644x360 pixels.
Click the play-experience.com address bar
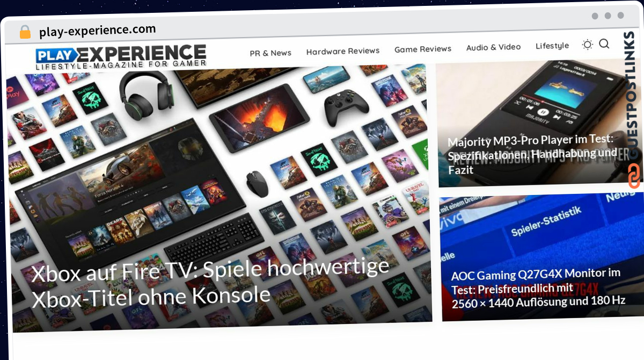(97, 31)
